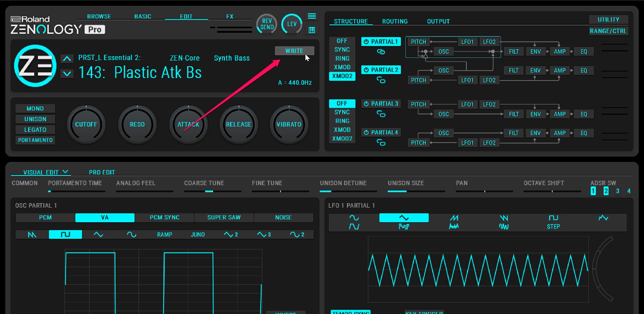Toggle PARTIAL 2 power switch
This screenshot has height=314, width=644.
[366, 70]
